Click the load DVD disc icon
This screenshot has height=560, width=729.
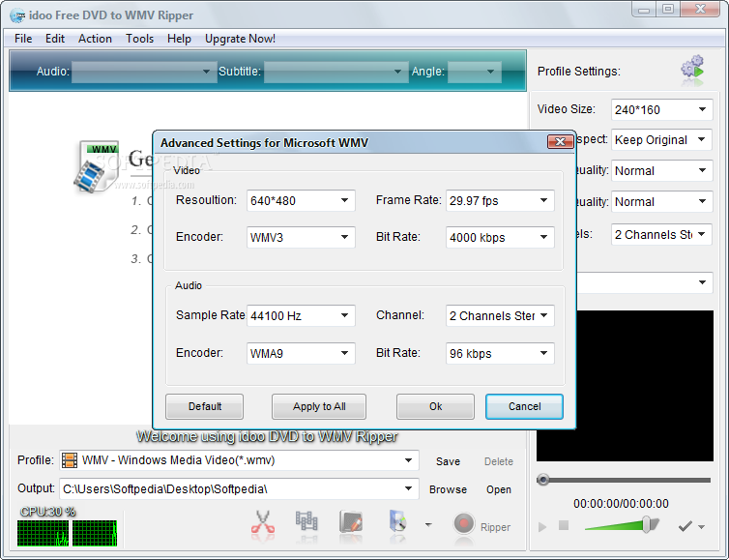tap(397, 521)
